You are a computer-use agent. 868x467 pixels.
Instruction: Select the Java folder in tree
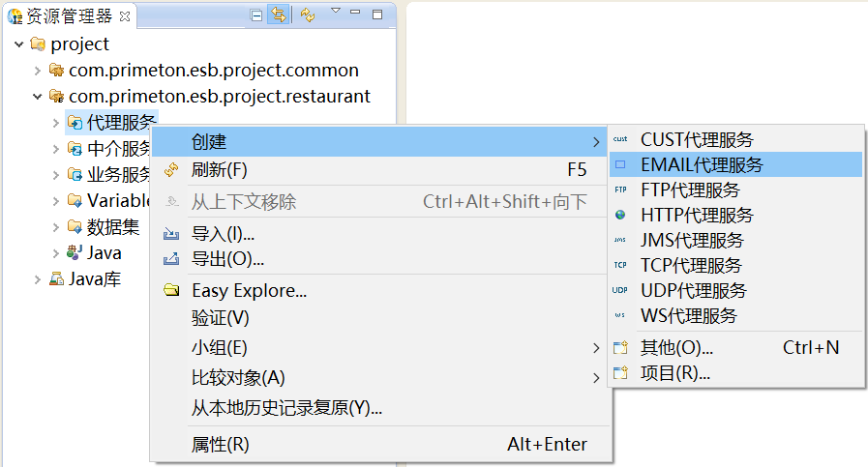point(104,253)
